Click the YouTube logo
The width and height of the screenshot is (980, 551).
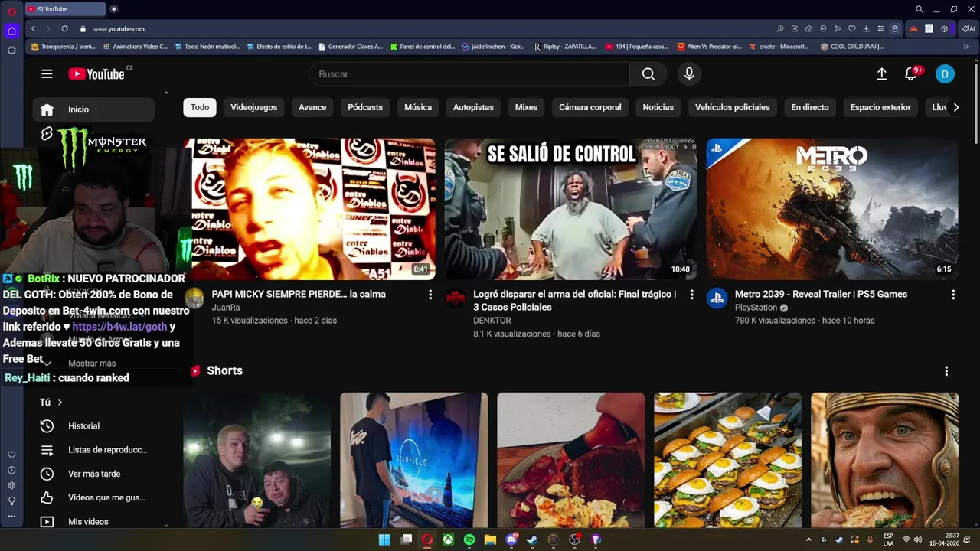click(x=96, y=74)
